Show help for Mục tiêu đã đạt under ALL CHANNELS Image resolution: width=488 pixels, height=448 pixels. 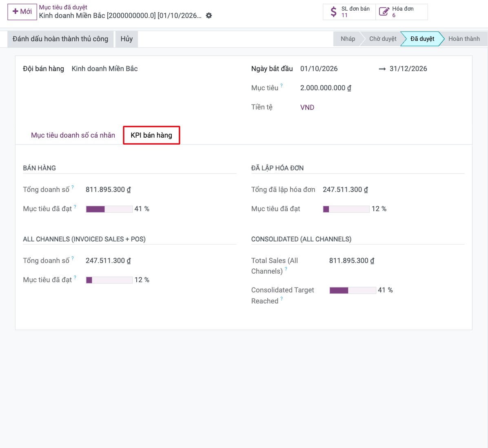[75, 277]
